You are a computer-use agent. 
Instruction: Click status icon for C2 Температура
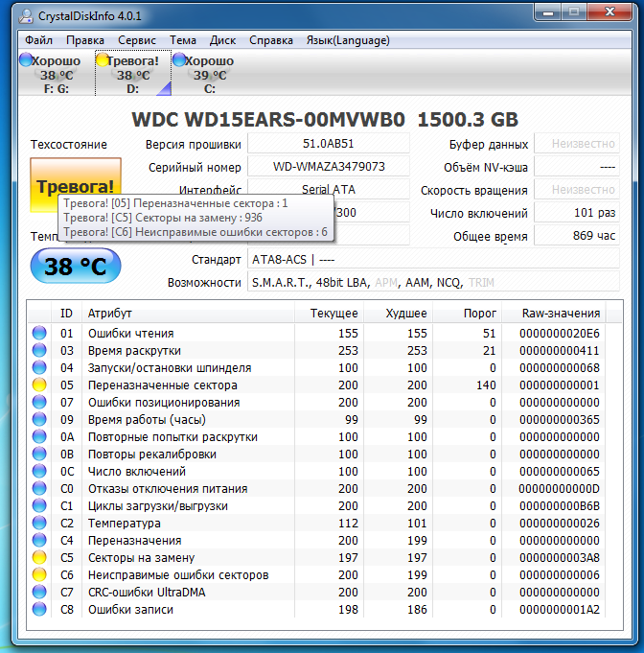pyautogui.click(x=39, y=523)
